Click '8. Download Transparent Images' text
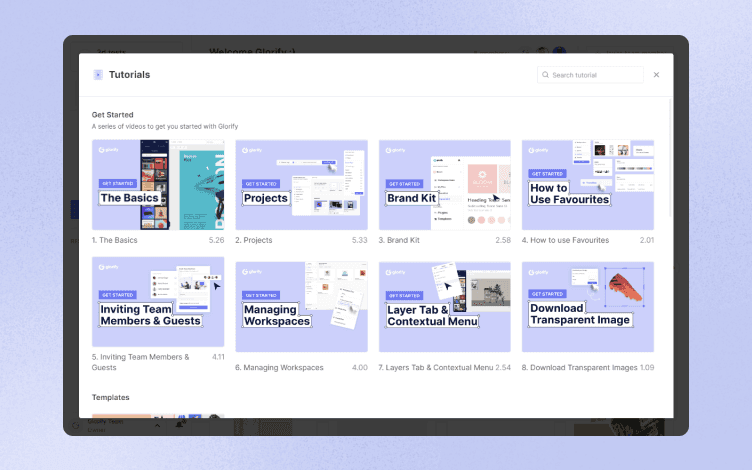 pyautogui.click(x=579, y=367)
